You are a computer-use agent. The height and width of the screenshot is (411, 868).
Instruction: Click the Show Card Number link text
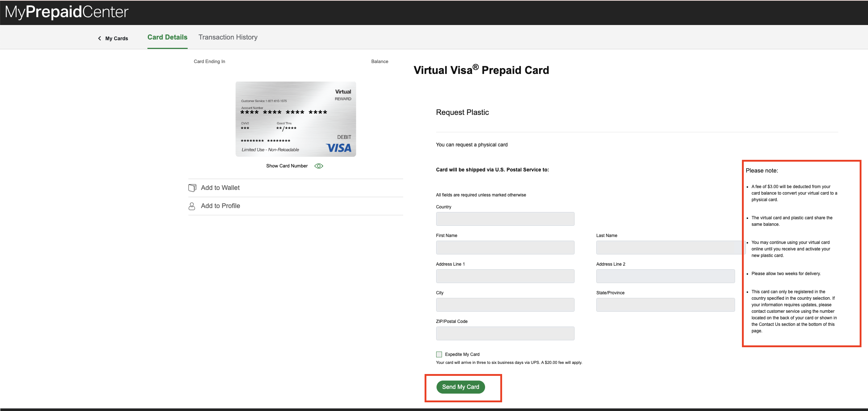point(287,166)
